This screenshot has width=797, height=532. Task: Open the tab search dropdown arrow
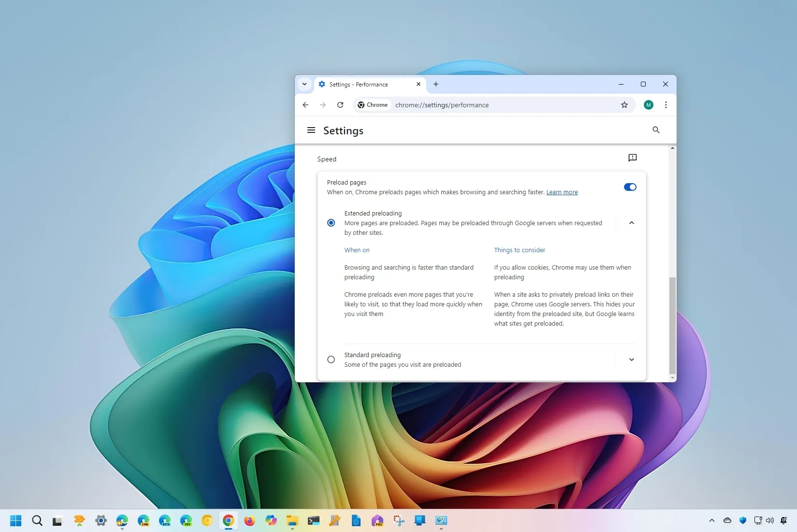coord(304,84)
